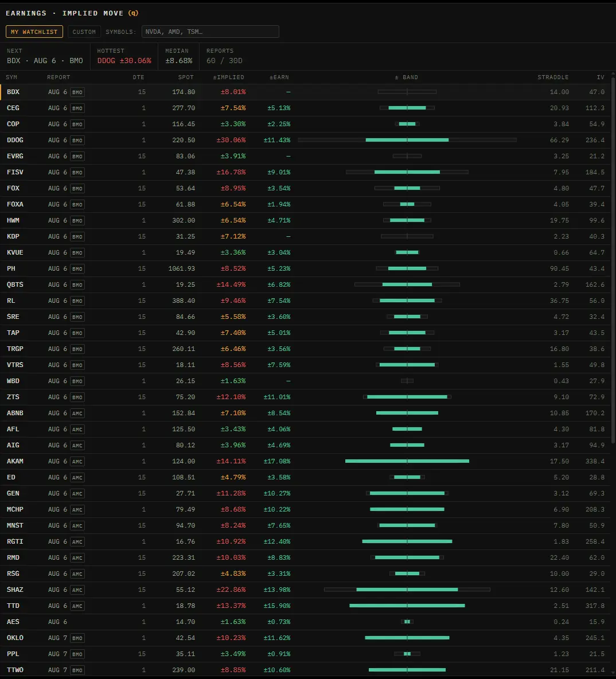The width and height of the screenshot is (616, 679).
Task: Click the BMO badge in PH row
Action: tap(77, 268)
